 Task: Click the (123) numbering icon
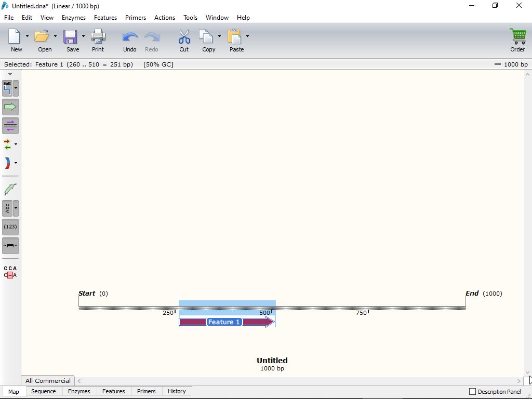pos(10,227)
